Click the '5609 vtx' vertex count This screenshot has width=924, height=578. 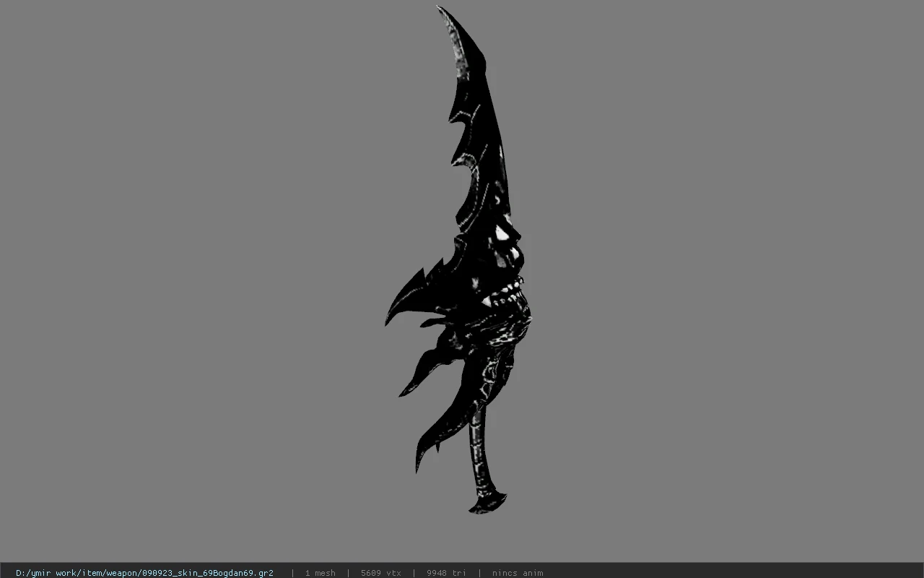381,573
